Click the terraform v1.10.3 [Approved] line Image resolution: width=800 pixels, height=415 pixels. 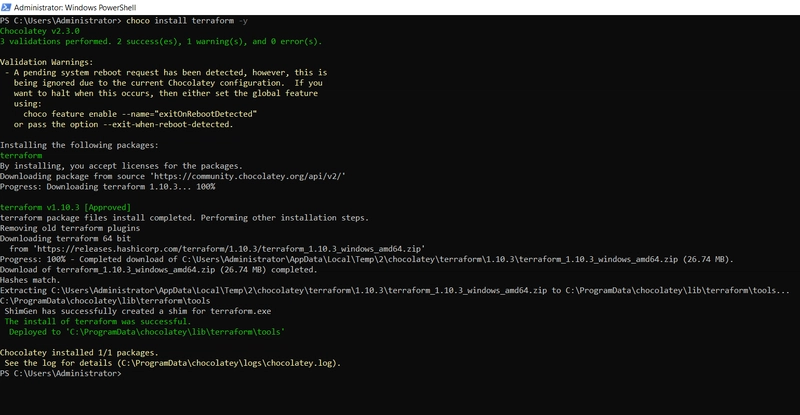click(x=65, y=207)
